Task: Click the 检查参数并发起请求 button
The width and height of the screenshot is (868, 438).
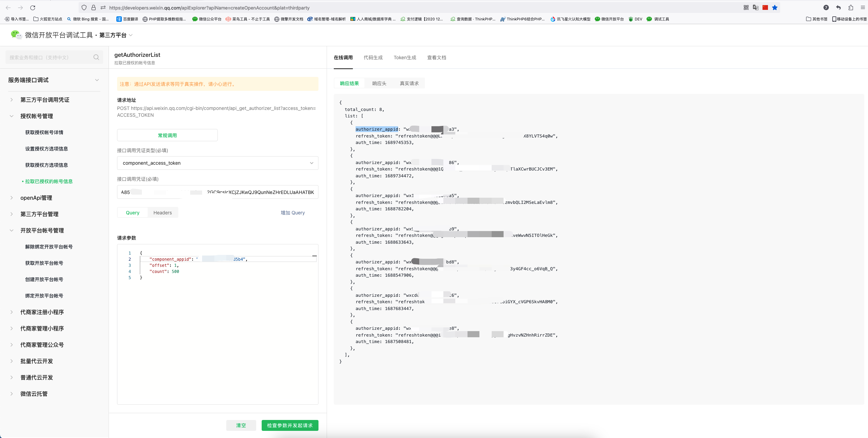Action: [290, 425]
